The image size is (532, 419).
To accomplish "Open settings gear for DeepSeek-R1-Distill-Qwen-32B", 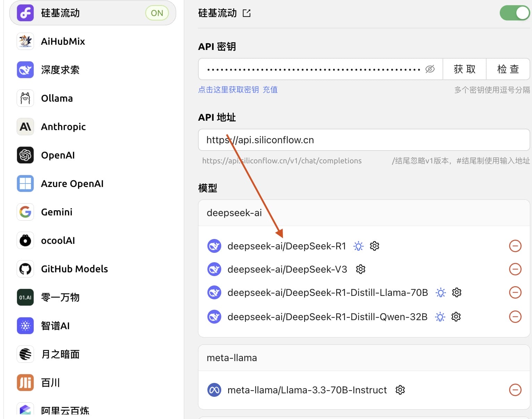I will coord(456,317).
